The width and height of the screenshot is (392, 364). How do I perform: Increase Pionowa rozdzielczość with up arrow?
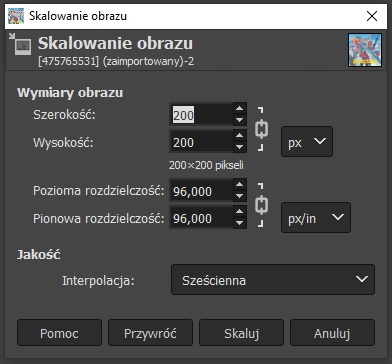tap(240, 212)
